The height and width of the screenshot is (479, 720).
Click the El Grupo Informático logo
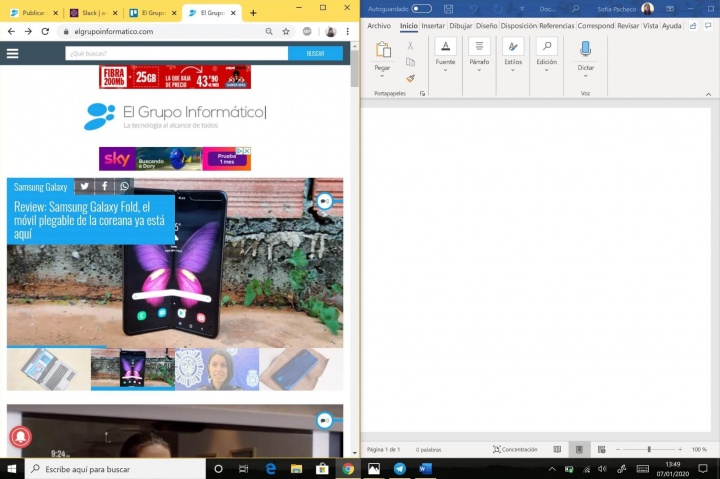tap(175, 117)
